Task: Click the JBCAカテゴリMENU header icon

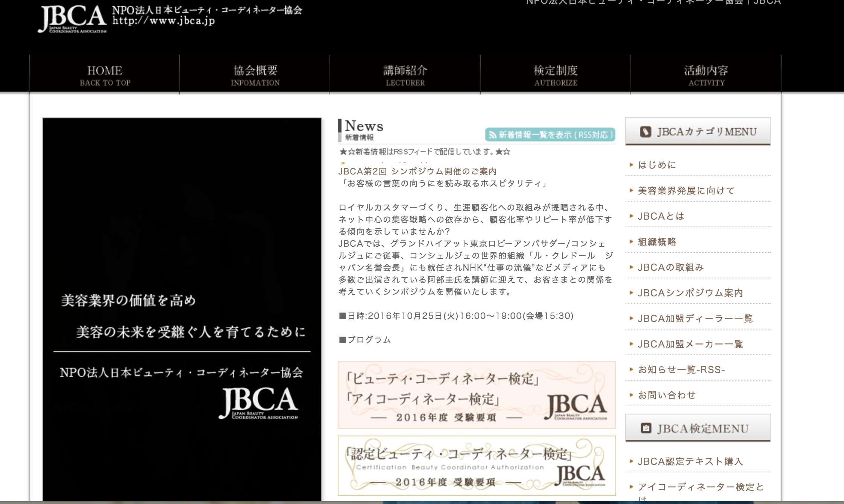Action: pyautogui.click(x=645, y=132)
